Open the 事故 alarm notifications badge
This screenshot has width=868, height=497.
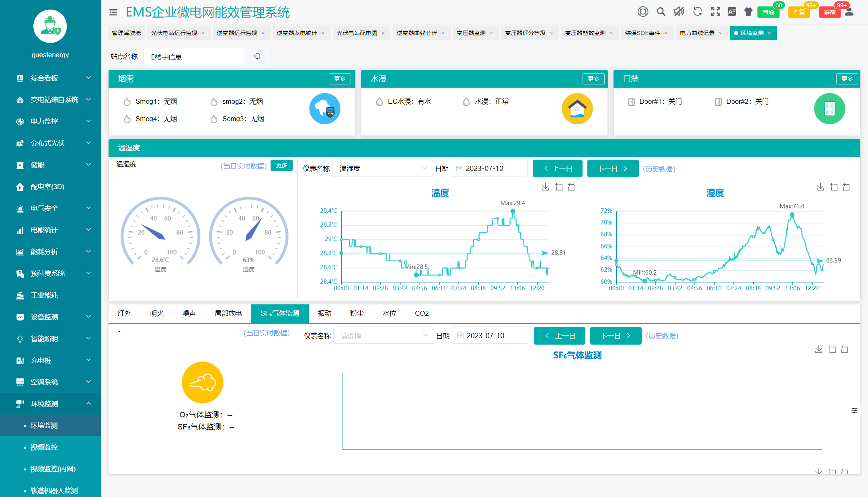(x=829, y=12)
